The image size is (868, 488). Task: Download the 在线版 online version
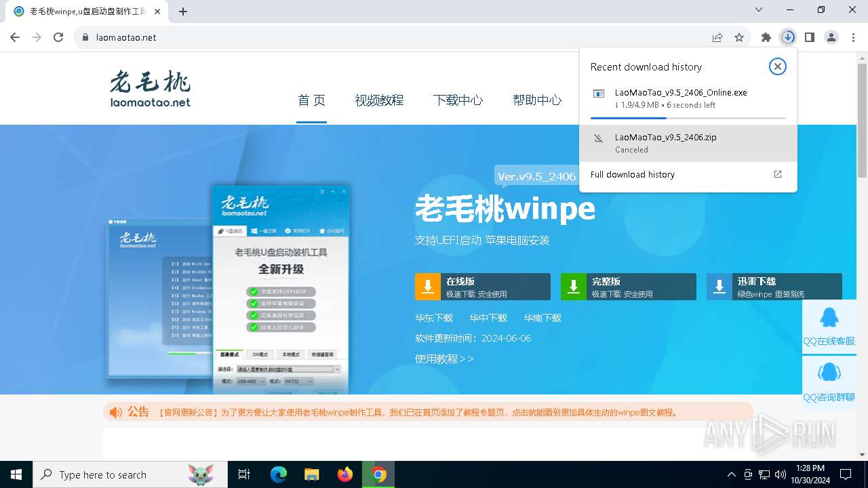[483, 287]
